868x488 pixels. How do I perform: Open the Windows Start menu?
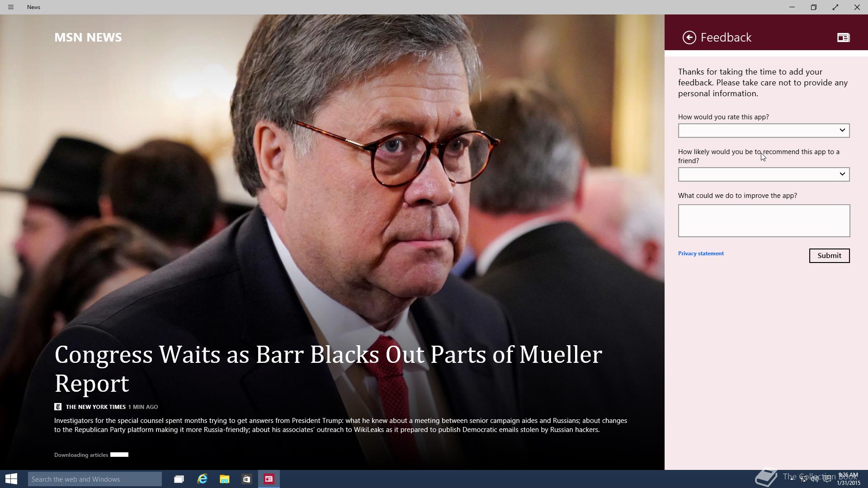[11, 479]
